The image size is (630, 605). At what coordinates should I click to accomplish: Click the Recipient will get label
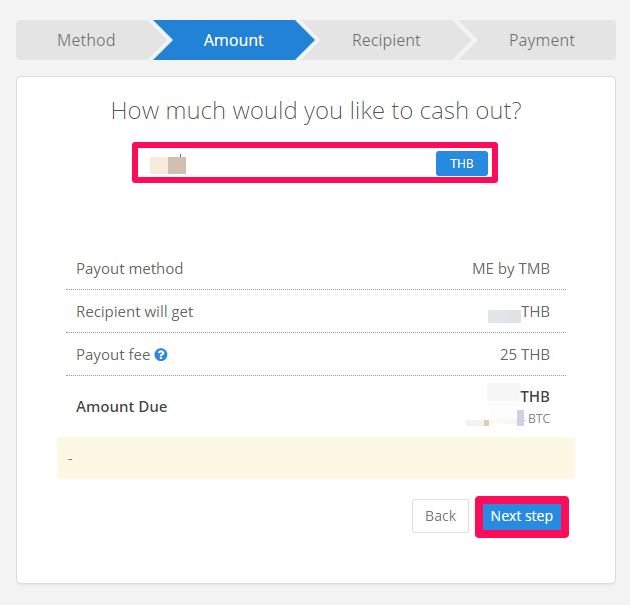[135, 312]
